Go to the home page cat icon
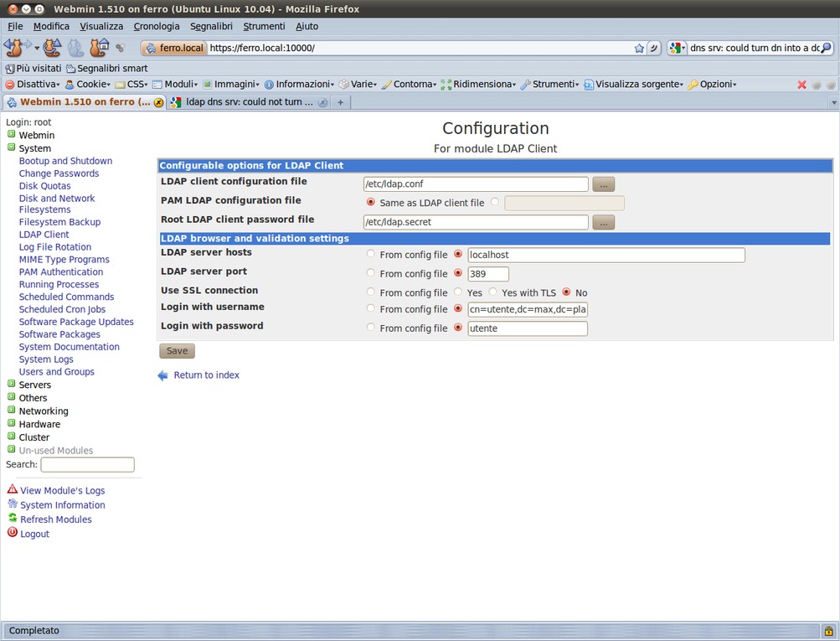 click(x=99, y=48)
